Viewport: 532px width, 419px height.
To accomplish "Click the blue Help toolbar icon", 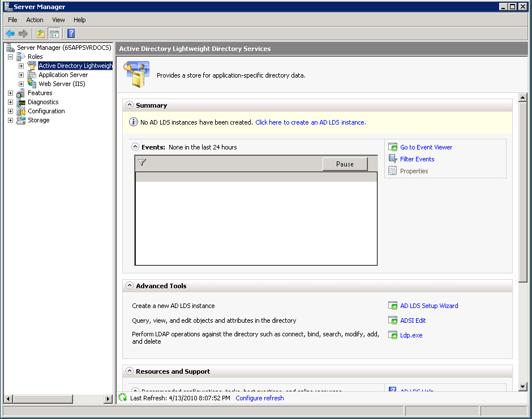I will pos(71,33).
